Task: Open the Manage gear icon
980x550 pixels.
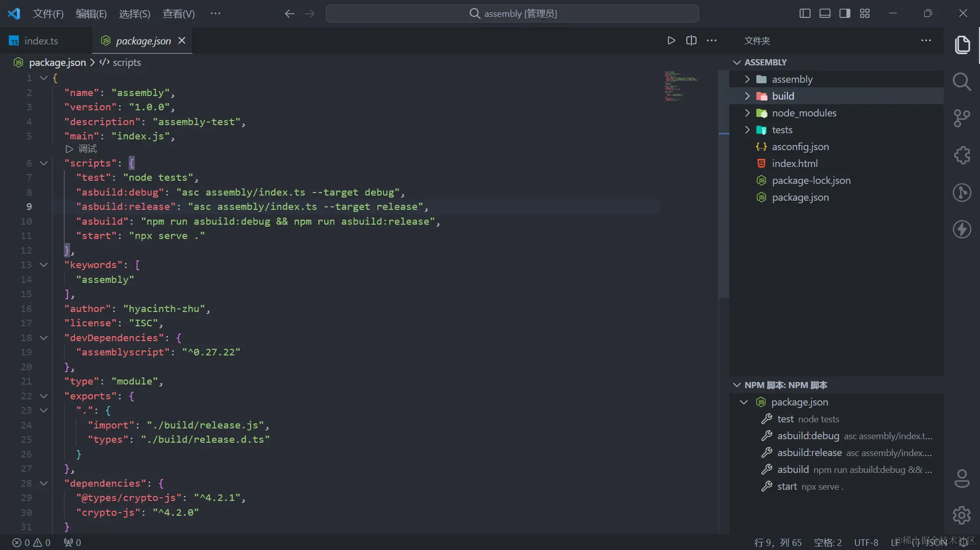Action: pyautogui.click(x=962, y=515)
